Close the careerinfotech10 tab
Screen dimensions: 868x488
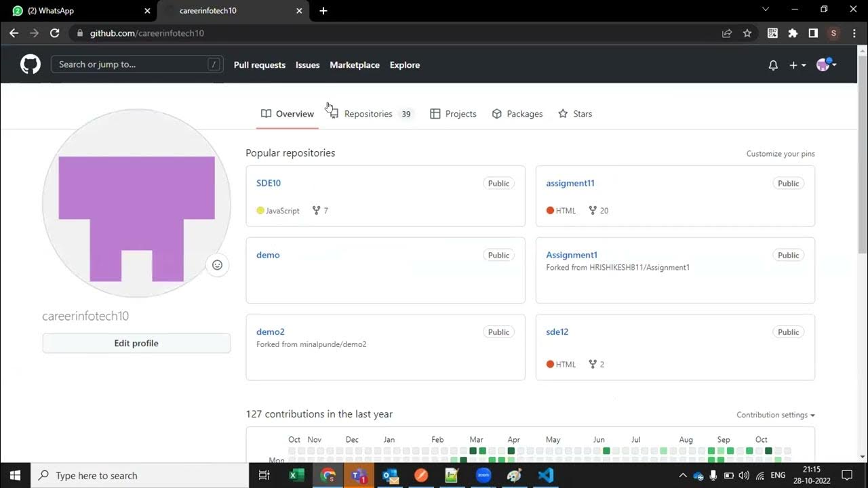tap(299, 11)
